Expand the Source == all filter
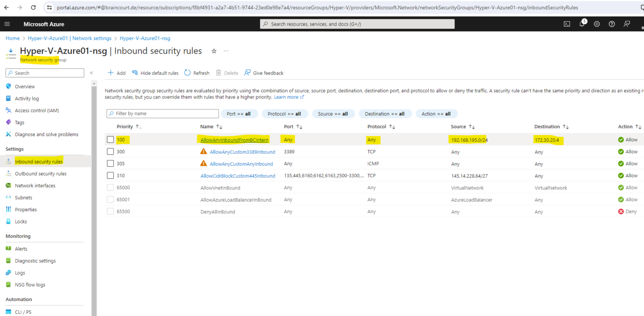This screenshot has width=644, height=316. pos(333,114)
